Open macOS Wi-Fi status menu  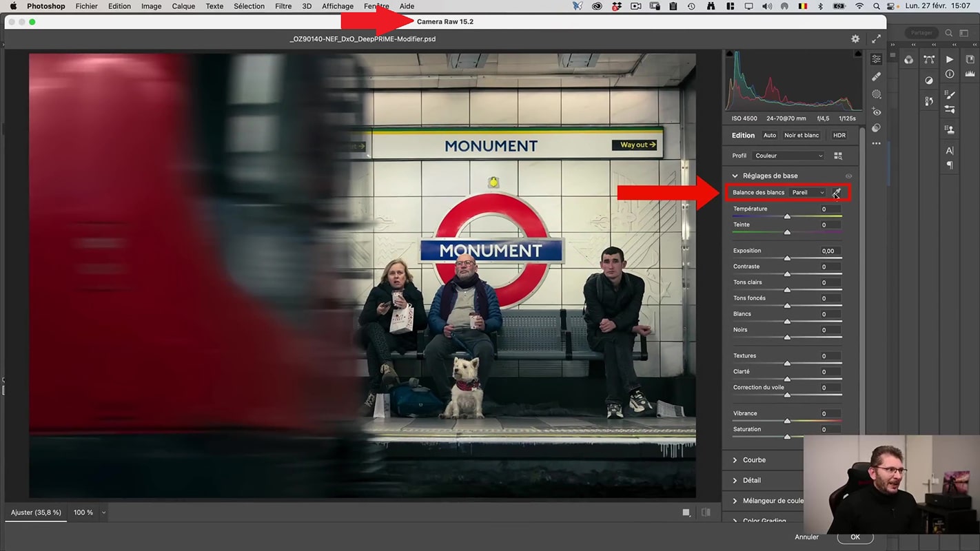[859, 6]
